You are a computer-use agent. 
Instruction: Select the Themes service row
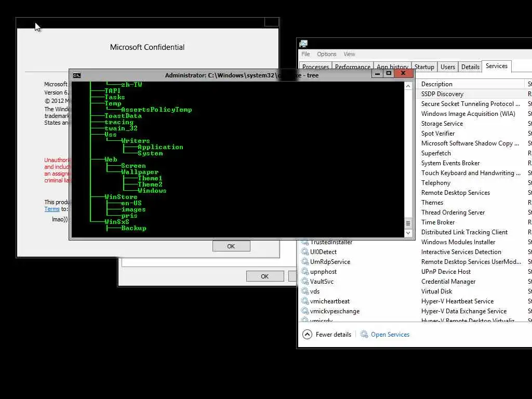click(474, 202)
